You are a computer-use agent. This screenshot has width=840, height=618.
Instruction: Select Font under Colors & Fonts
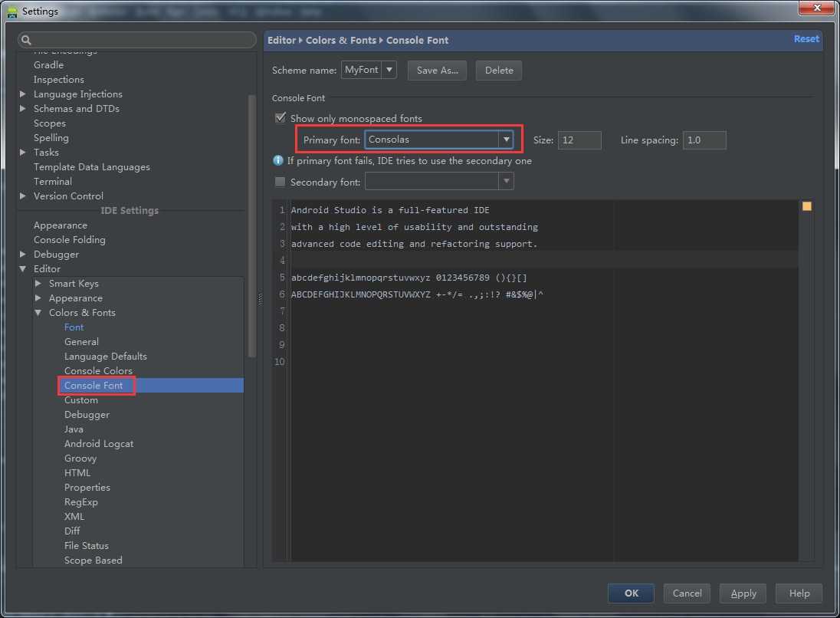(74, 327)
